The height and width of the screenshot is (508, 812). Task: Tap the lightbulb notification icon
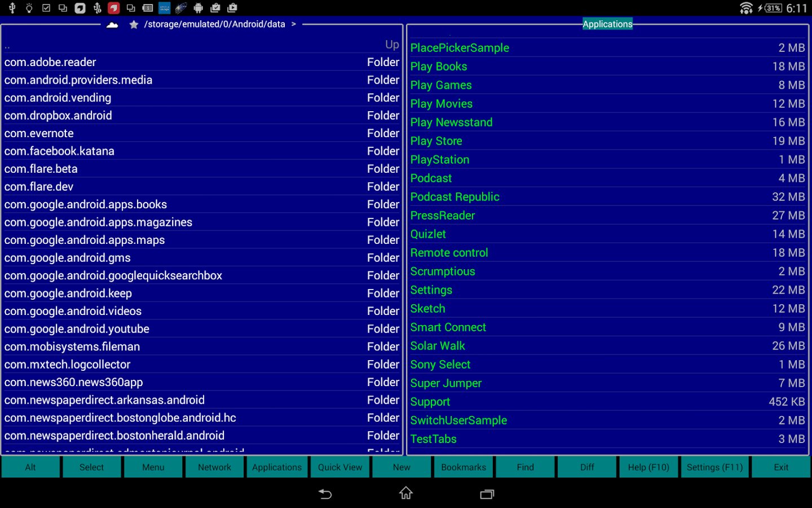[29, 8]
